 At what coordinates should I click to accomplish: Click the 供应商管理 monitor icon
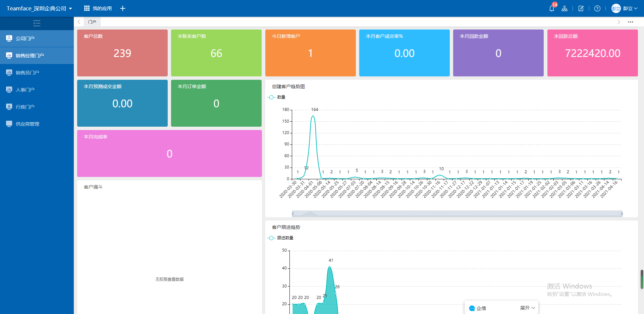point(9,124)
